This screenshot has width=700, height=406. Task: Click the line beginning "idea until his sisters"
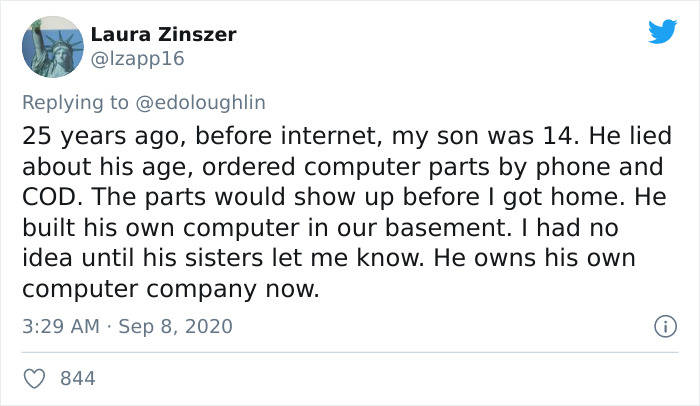(x=329, y=259)
